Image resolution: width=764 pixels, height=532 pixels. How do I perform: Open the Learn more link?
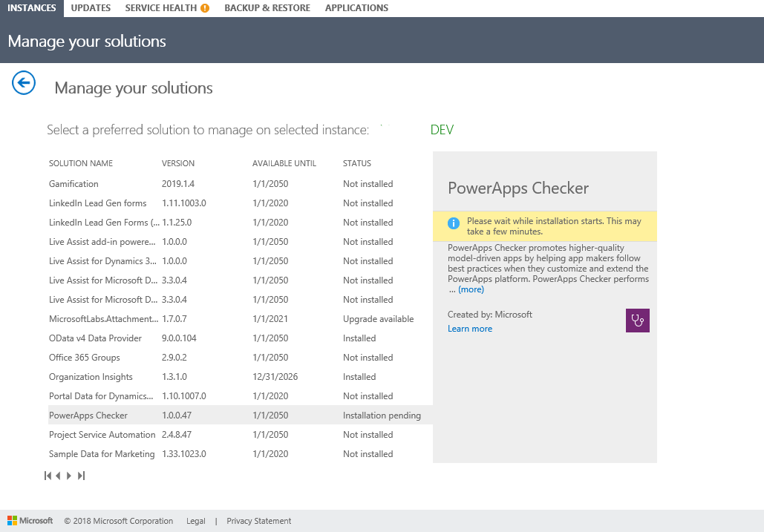[x=469, y=328]
